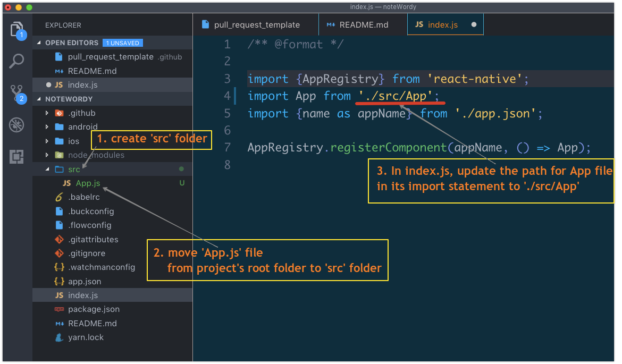Viewport: 622px width, 364px height.
Task: Click the dirty indicator beside index.js in Open Editors
Action: coord(48,84)
